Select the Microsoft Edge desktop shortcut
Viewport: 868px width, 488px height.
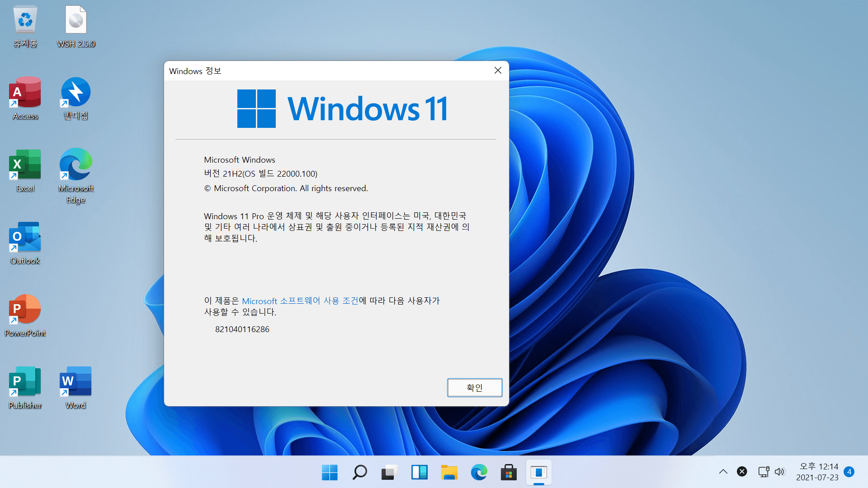[76, 176]
